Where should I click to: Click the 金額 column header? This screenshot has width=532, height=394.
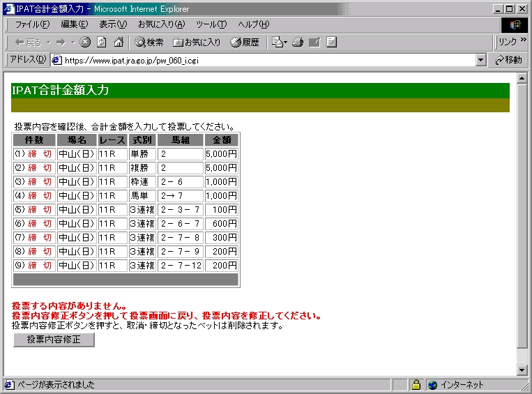222,139
